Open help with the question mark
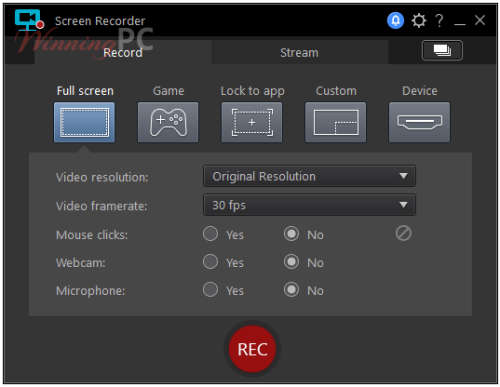The width and height of the screenshot is (500, 387). click(x=440, y=20)
